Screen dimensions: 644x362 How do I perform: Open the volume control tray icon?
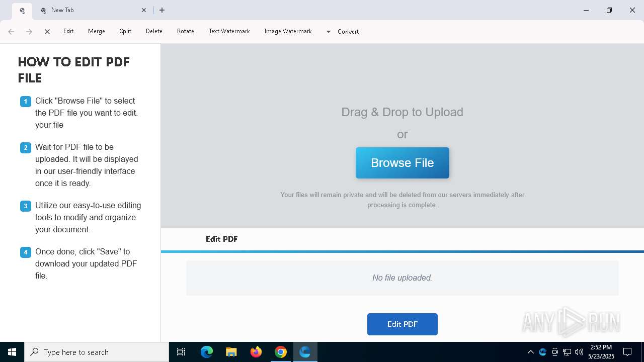579,352
